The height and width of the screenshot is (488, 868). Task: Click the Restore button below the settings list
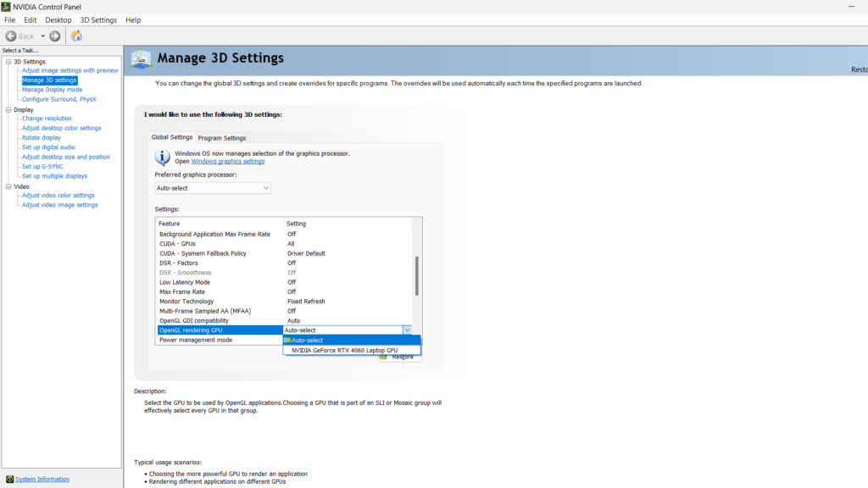tap(398, 357)
